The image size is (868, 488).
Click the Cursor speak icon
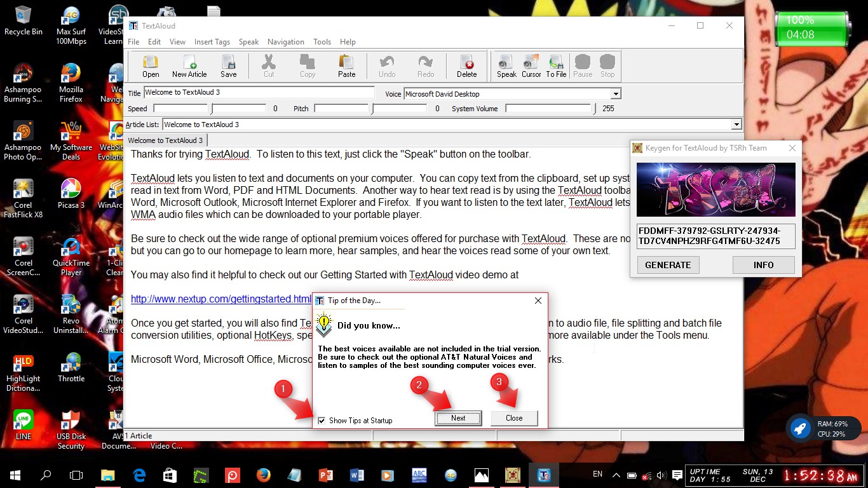click(531, 66)
